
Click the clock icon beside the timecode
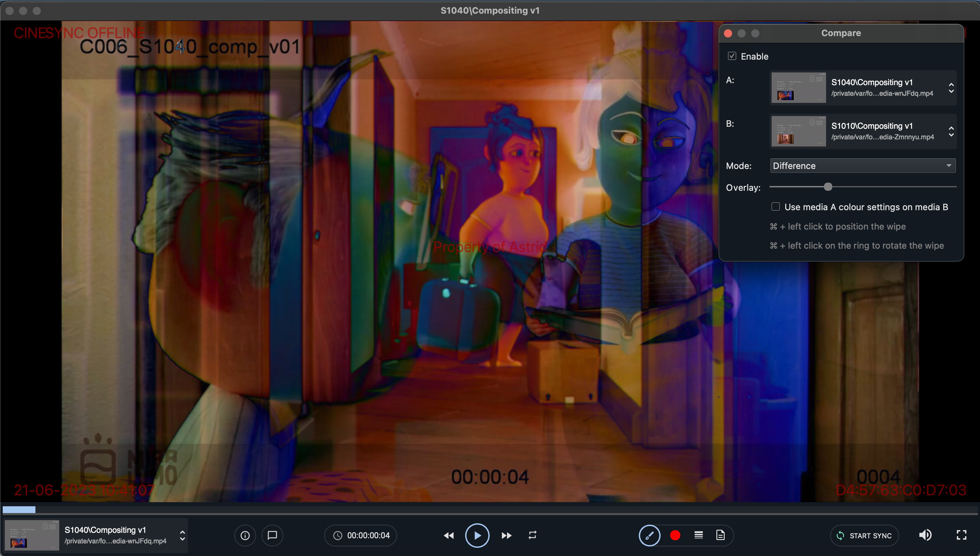click(338, 535)
